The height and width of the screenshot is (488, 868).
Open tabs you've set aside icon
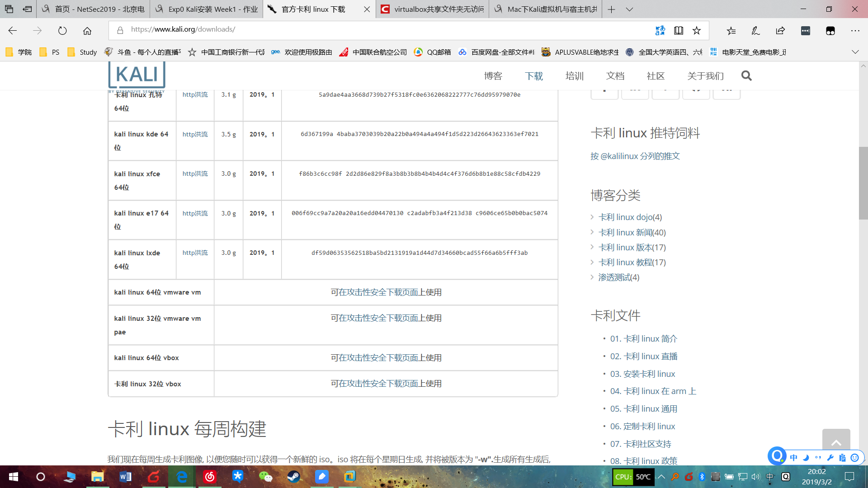9,9
